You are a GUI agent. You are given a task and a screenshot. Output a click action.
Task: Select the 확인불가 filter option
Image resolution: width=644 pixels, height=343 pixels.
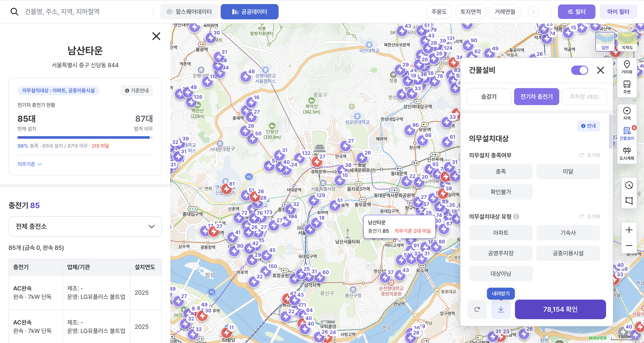point(500,192)
